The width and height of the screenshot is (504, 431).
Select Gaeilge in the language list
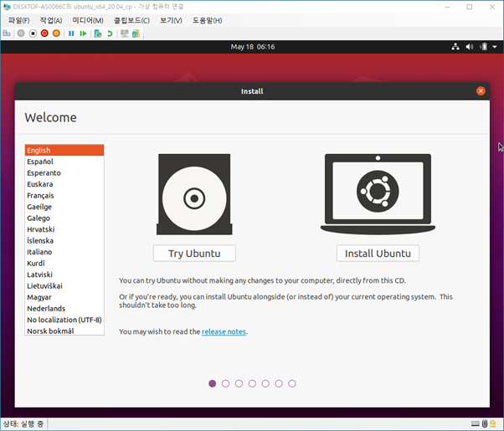(x=64, y=207)
